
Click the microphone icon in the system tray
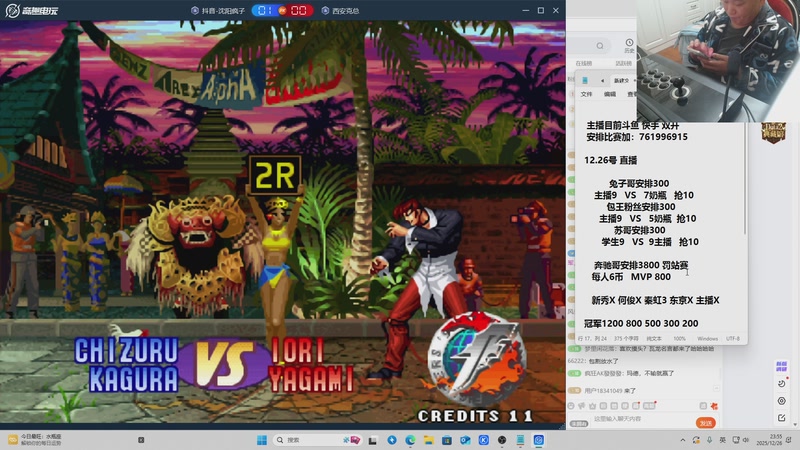tap(709, 440)
